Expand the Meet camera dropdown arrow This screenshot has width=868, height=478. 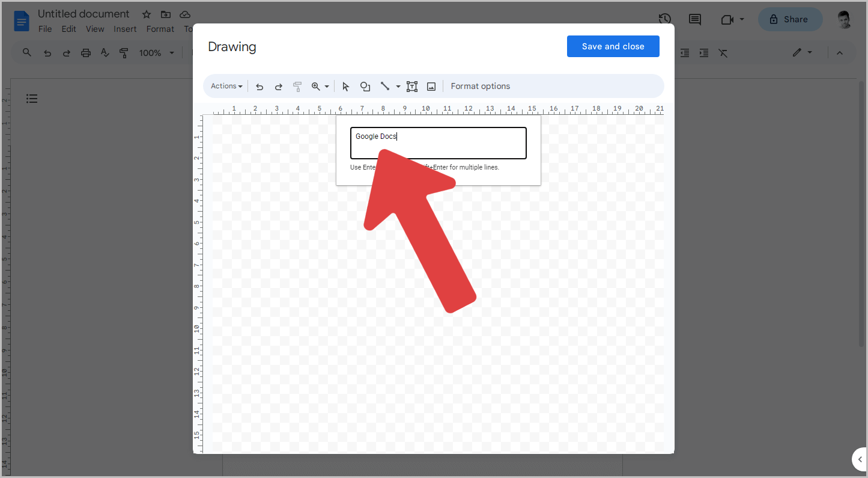point(742,19)
